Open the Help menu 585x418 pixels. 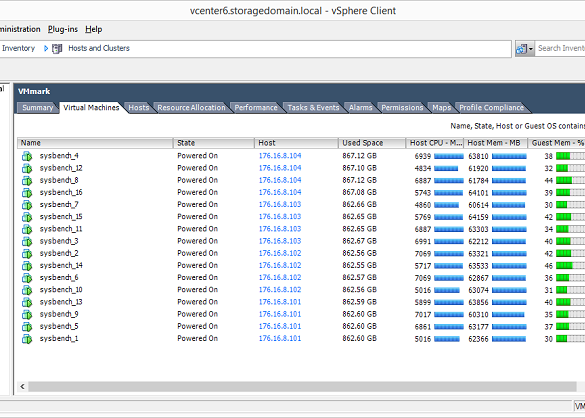[x=93, y=29]
